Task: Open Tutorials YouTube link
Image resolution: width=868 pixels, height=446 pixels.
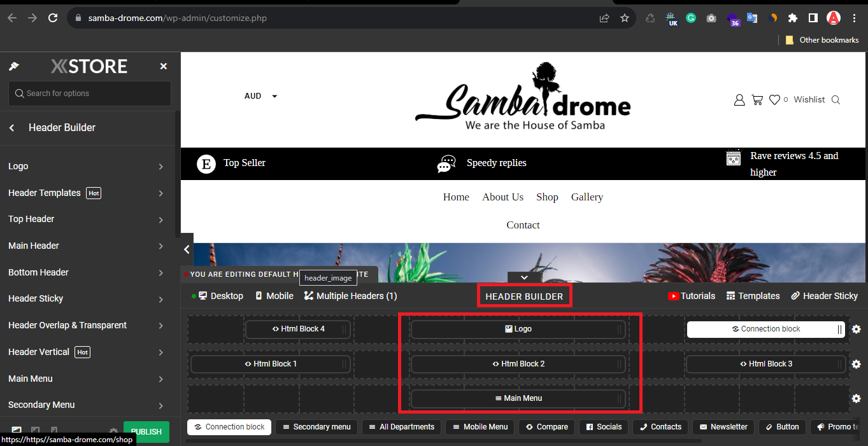Action: pyautogui.click(x=692, y=296)
